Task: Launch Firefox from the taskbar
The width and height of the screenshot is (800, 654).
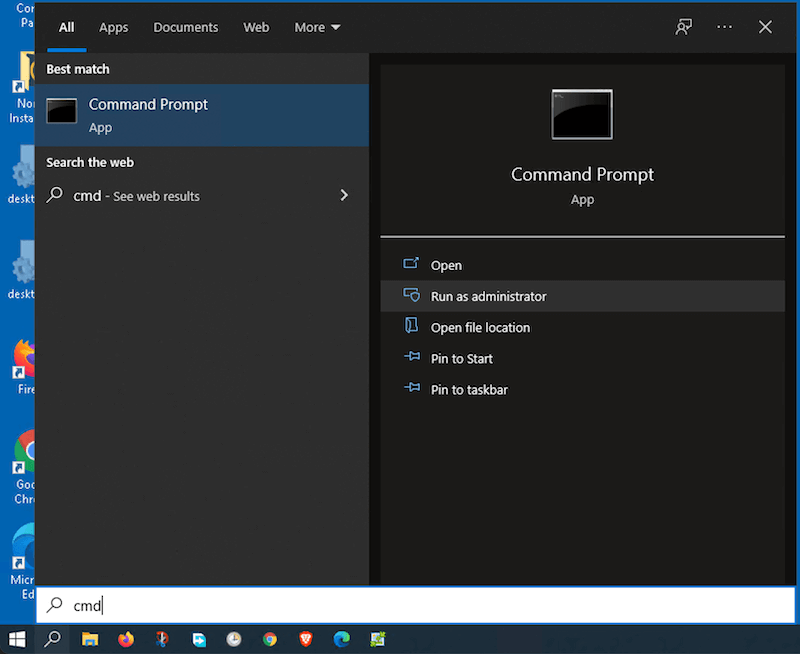Action: 126,639
